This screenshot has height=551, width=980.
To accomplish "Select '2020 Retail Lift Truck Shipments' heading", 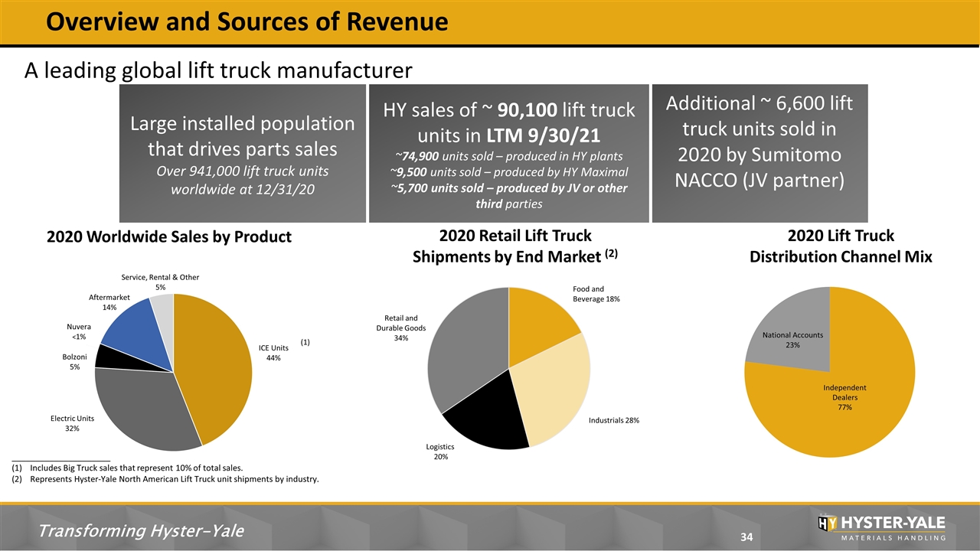I will (x=514, y=246).
